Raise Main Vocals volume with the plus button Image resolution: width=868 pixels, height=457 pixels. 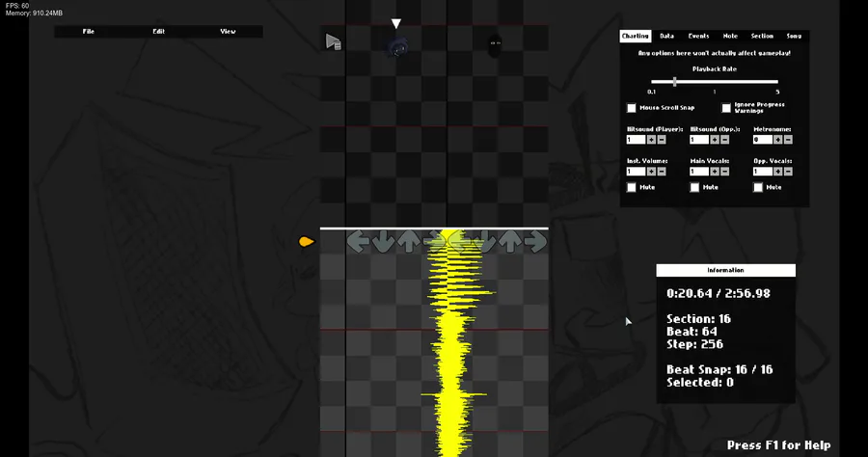click(715, 172)
